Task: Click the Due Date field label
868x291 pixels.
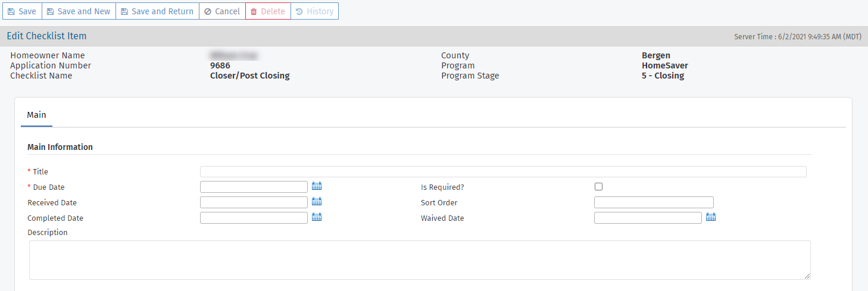Action: click(49, 187)
